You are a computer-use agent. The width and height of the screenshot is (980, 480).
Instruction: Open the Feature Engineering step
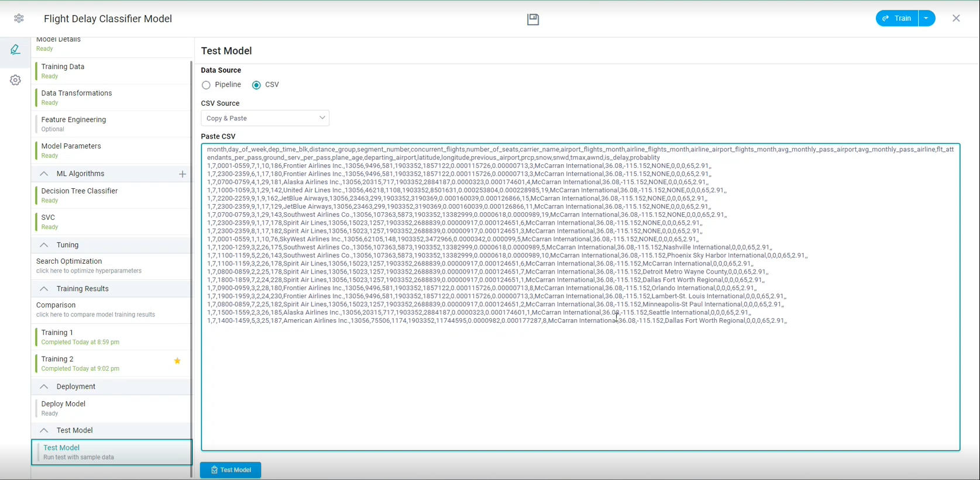74,120
